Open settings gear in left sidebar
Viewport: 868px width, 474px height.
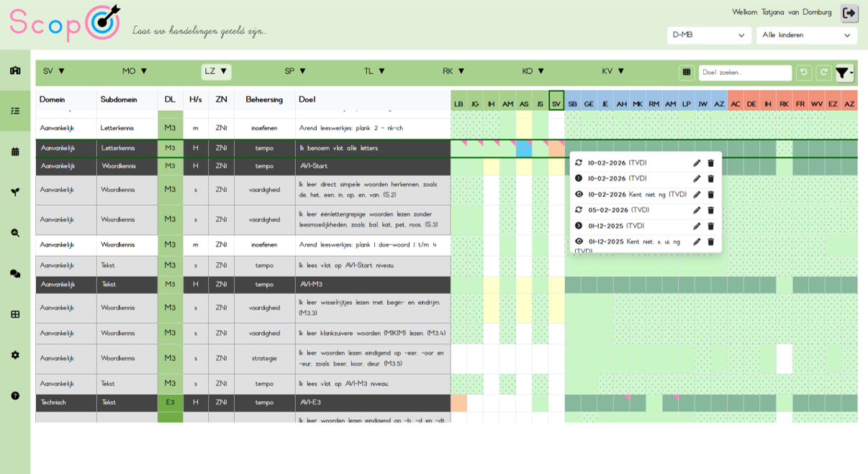(x=15, y=355)
